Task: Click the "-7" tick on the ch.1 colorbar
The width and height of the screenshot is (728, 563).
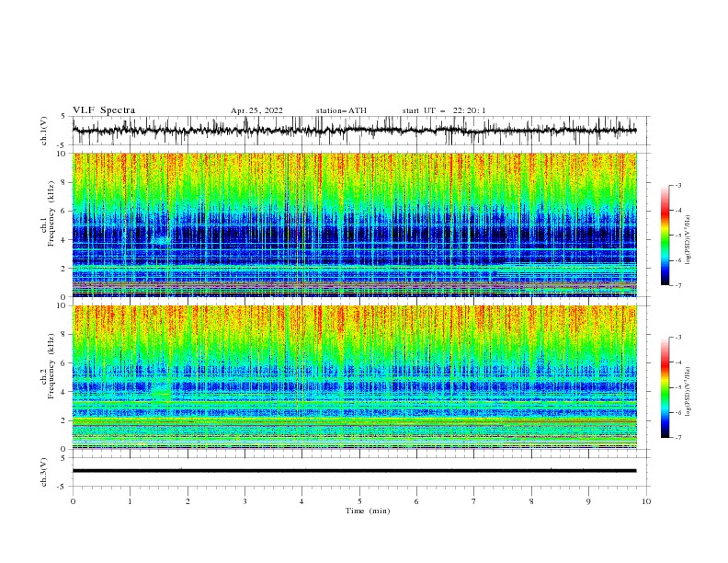Action: tap(677, 285)
